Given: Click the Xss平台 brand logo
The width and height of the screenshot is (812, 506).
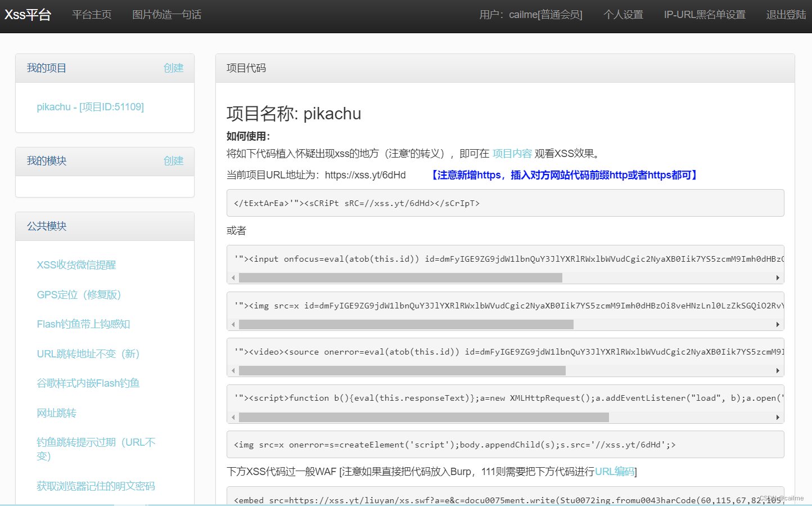Looking at the screenshot, I should click(28, 15).
